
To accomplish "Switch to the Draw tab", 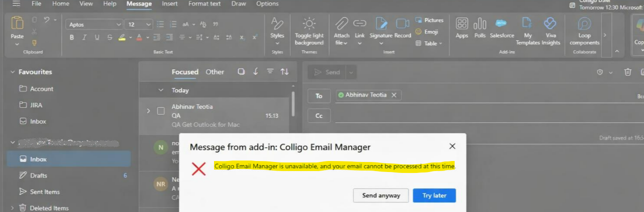I will point(238,4).
